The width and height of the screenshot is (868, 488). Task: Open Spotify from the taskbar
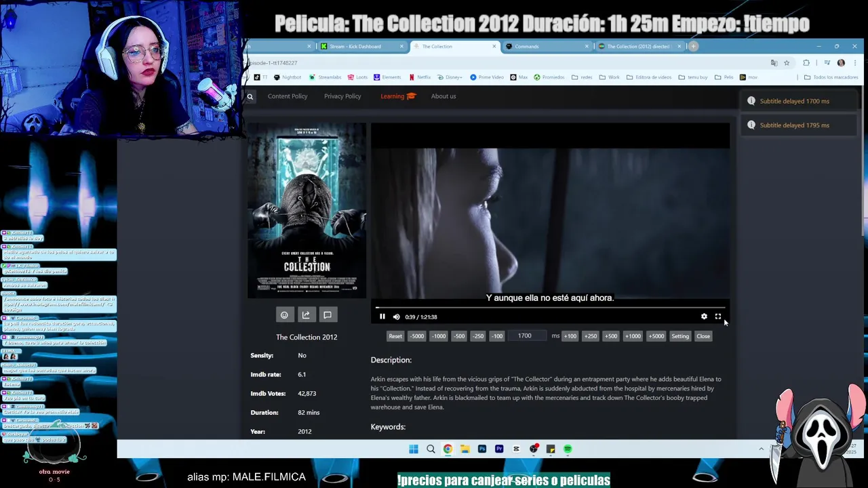(568, 449)
